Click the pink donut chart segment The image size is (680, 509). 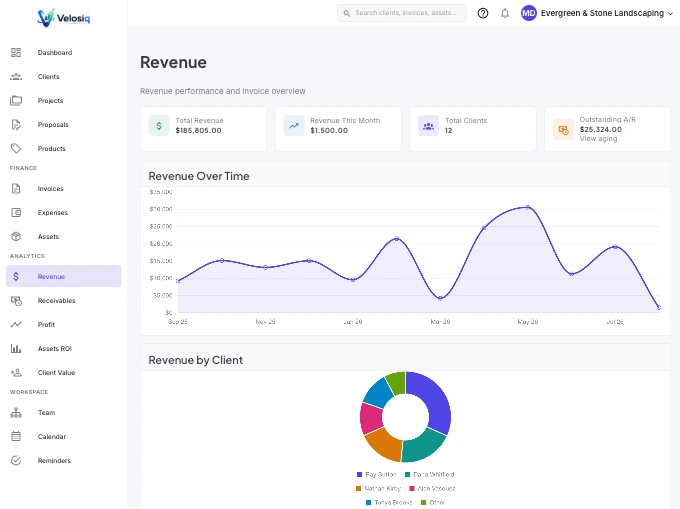(371, 418)
